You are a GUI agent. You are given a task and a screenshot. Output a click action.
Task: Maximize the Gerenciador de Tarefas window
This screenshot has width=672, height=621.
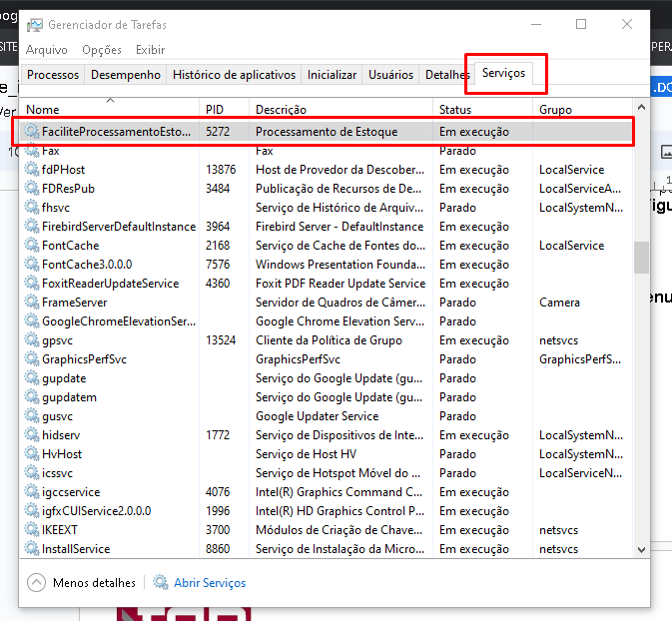point(581,24)
